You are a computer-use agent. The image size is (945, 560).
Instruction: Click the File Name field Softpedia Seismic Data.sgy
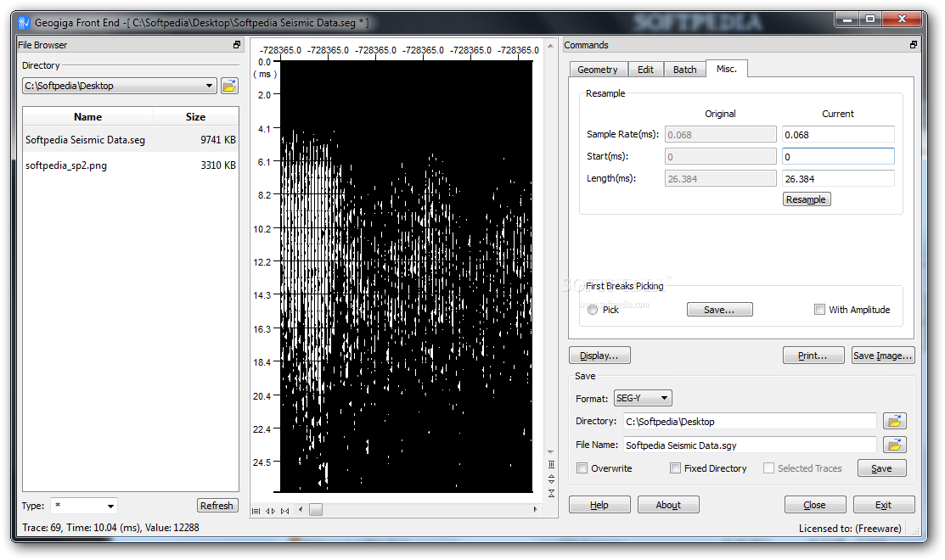[x=750, y=445]
